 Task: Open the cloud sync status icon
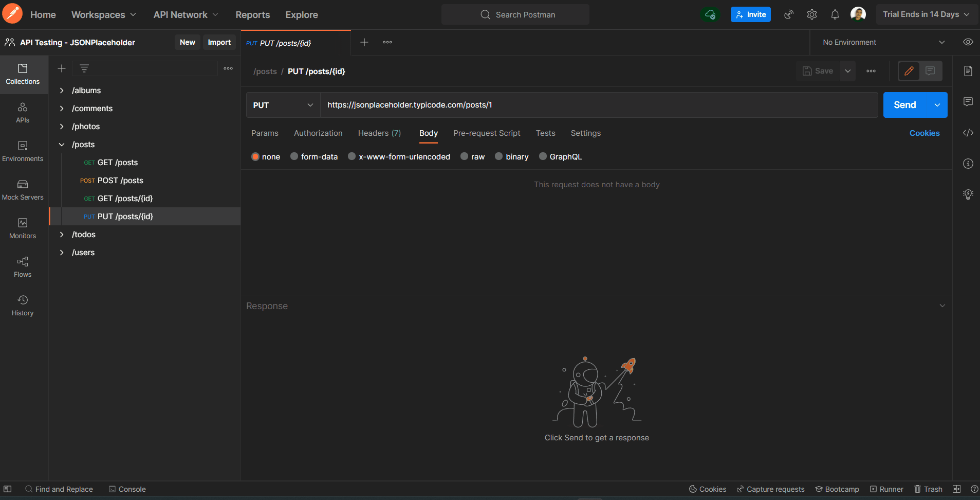710,14
